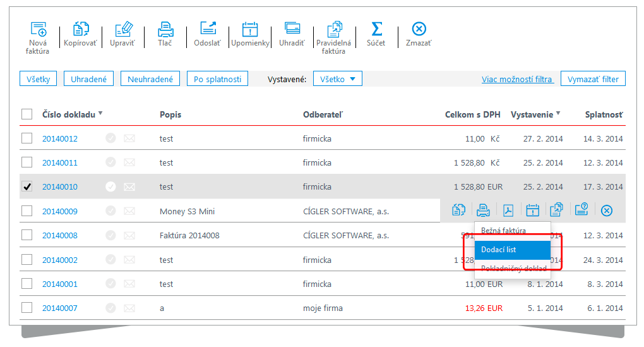The height and width of the screenshot is (347, 644).
Task: Click recurring invoice icon in row action bar
Action: point(556,209)
